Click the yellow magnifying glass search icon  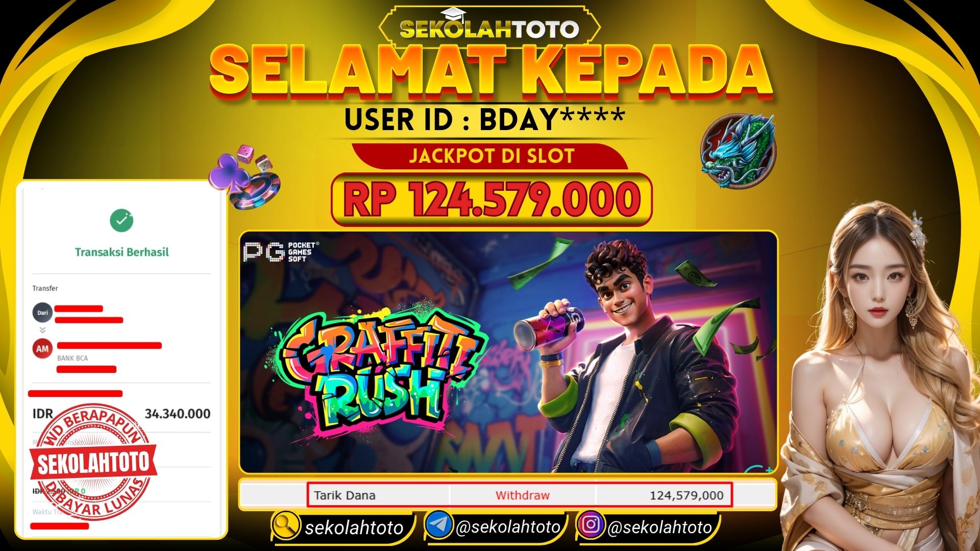click(x=285, y=525)
